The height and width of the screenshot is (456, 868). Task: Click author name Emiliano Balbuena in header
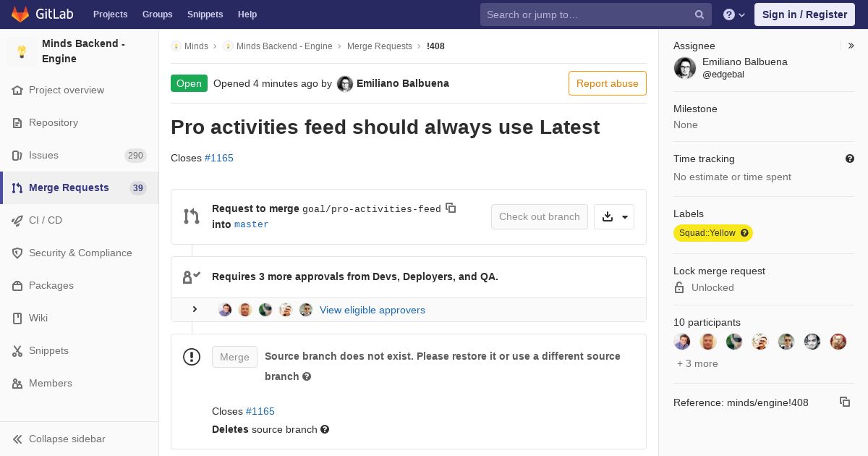[x=403, y=83]
